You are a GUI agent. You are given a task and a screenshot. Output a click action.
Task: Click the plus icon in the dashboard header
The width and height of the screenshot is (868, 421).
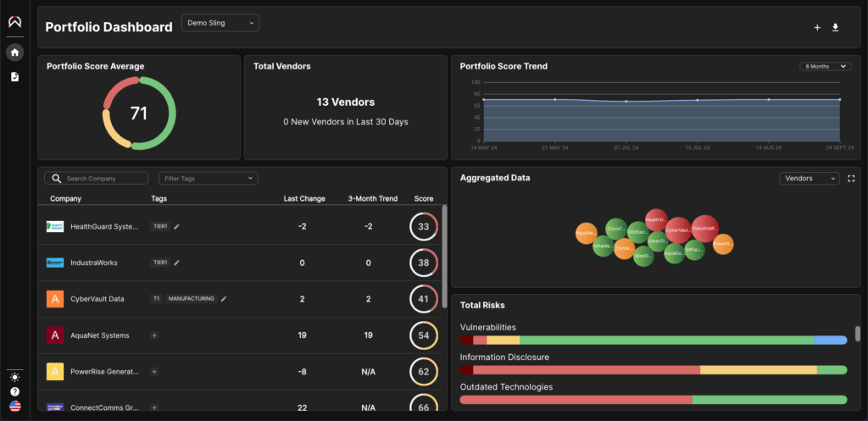817,27
